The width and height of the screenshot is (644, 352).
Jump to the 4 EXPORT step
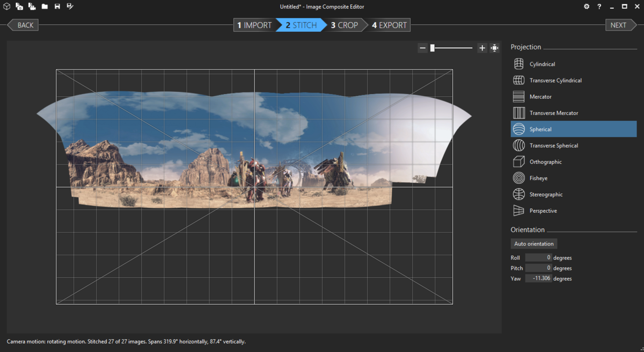point(390,25)
